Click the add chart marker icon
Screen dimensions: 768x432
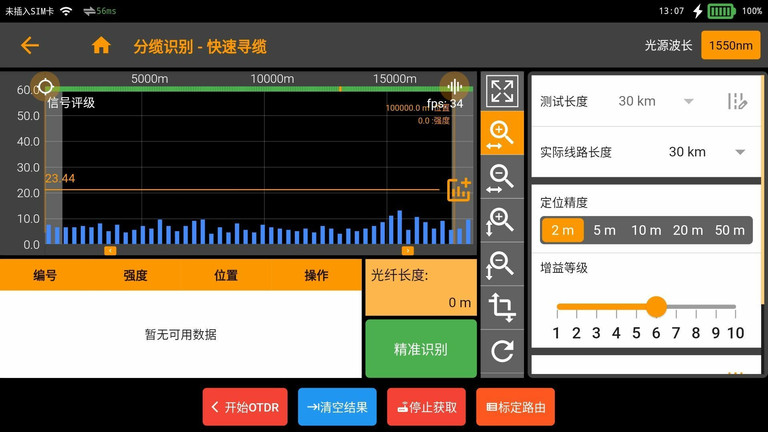(459, 190)
